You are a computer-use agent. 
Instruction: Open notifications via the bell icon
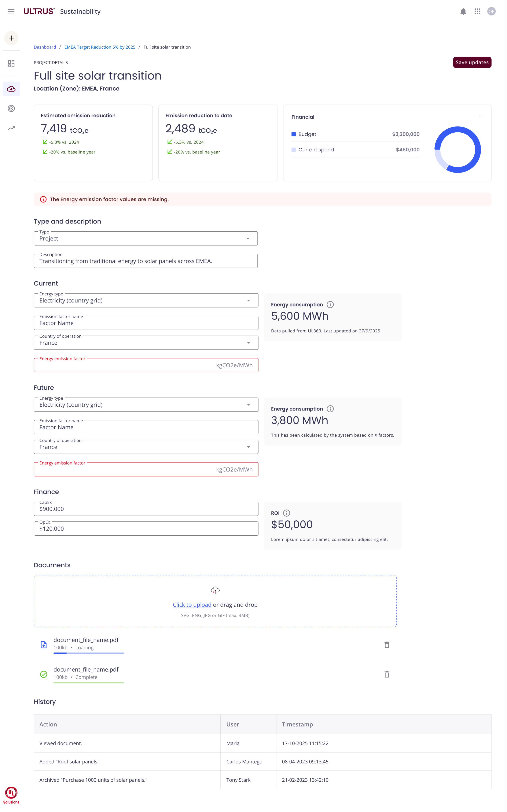463,11
